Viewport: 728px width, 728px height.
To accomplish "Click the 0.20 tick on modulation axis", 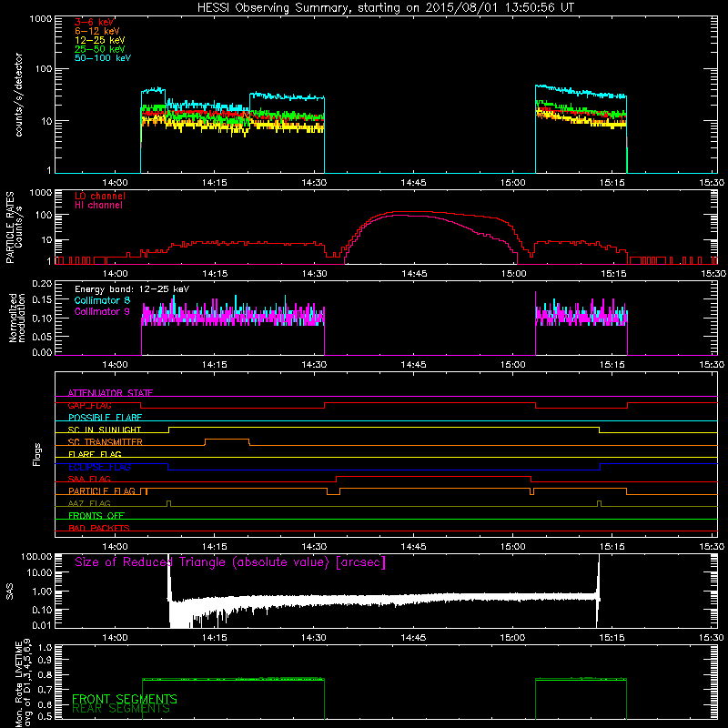I will (x=42, y=284).
